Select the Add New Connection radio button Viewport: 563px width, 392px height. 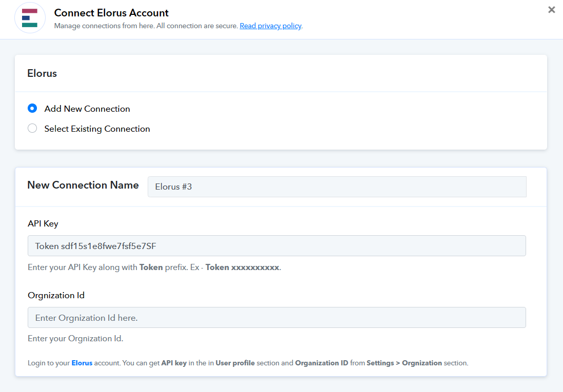coord(32,109)
